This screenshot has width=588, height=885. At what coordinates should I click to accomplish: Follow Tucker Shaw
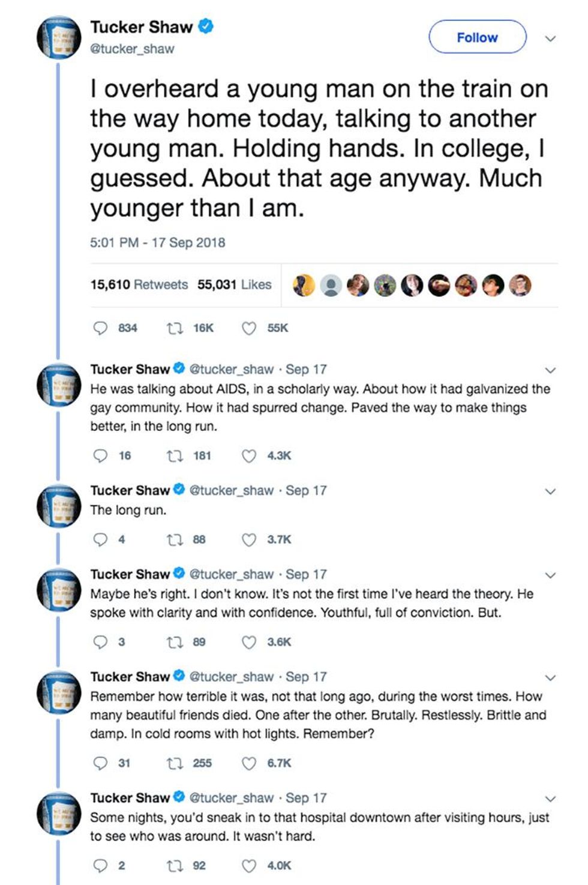click(x=477, y=37)
